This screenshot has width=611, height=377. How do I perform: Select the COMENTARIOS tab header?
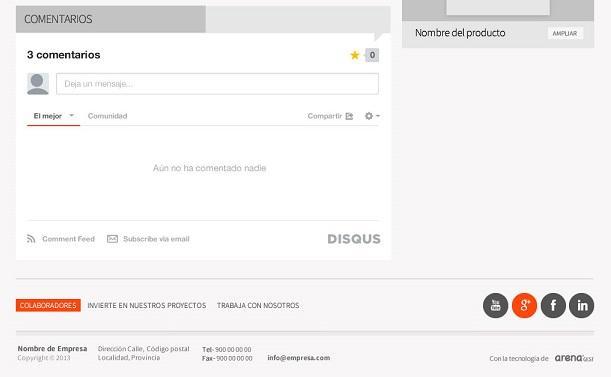(111, 19)
